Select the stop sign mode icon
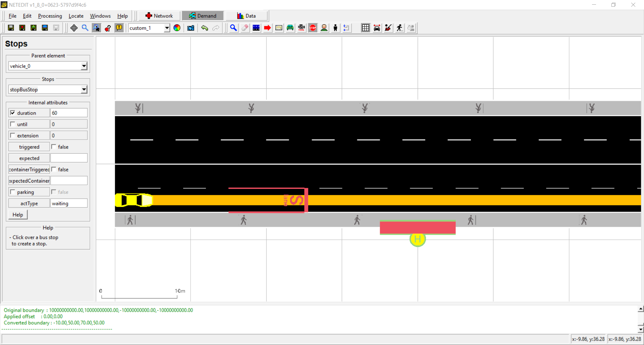644x345 pixels. (x=313, y=28)
